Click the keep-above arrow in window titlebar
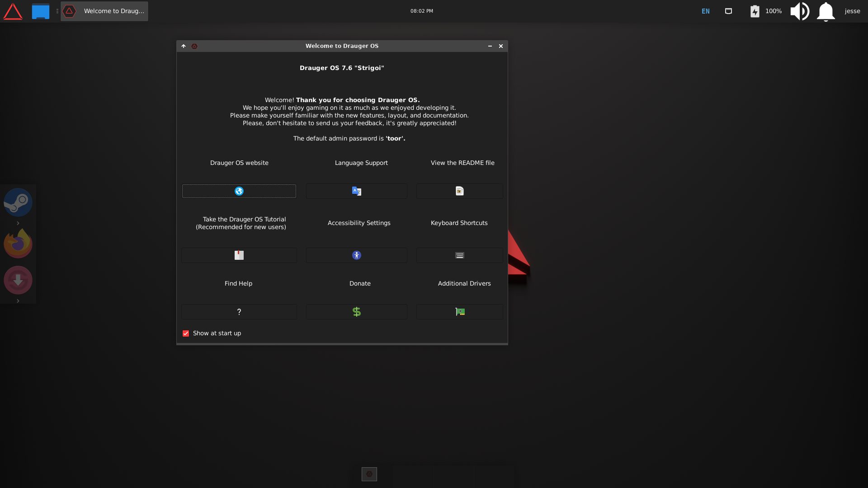This screenshot has width=868, height=488. pyautogui.click(x=184, y=46)
